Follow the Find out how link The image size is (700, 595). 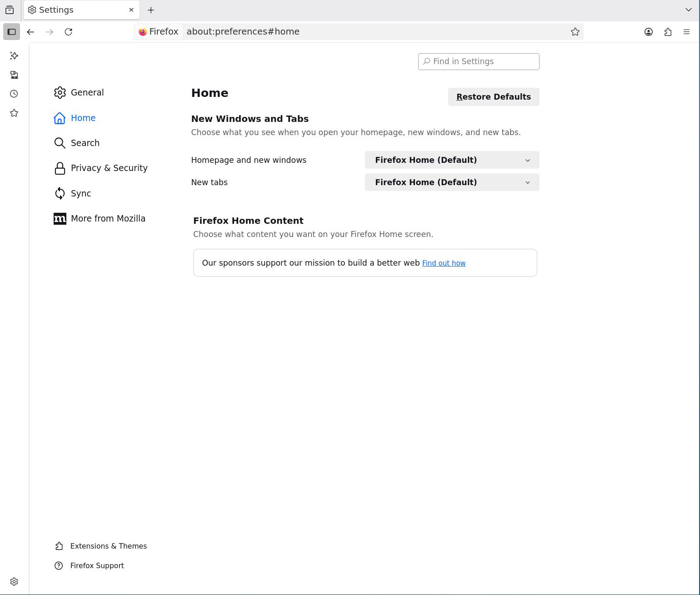pyautogui.click(x=444, y=263)
